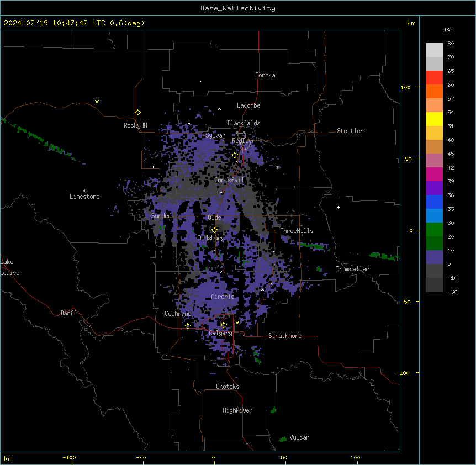This screenshot has height=465, width=476.
Task: Click the 0 tick on bottom axis
Action: [x=213, y=457]
